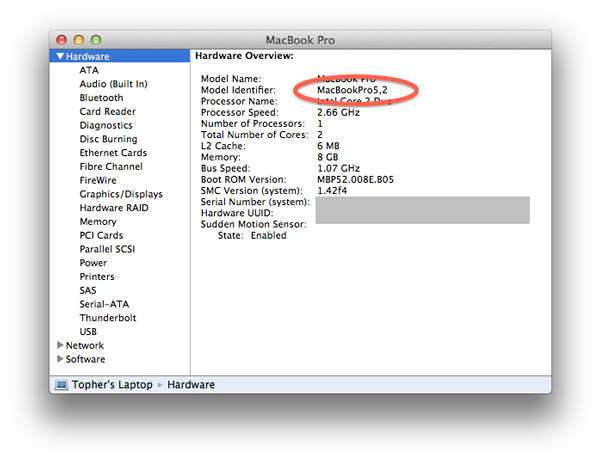The width and height of the screenshot is (600, 461).
Task: Click the Hardware Overview heading
Action: [244, 56]
